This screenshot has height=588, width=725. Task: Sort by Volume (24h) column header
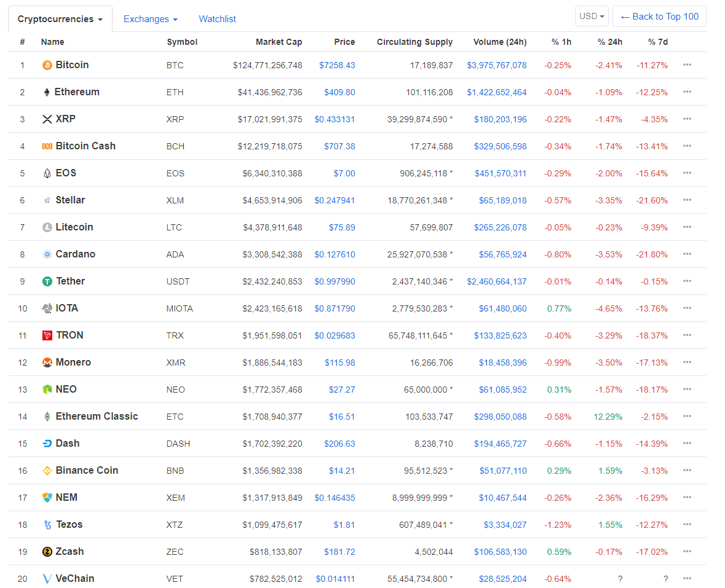point(500,42)
